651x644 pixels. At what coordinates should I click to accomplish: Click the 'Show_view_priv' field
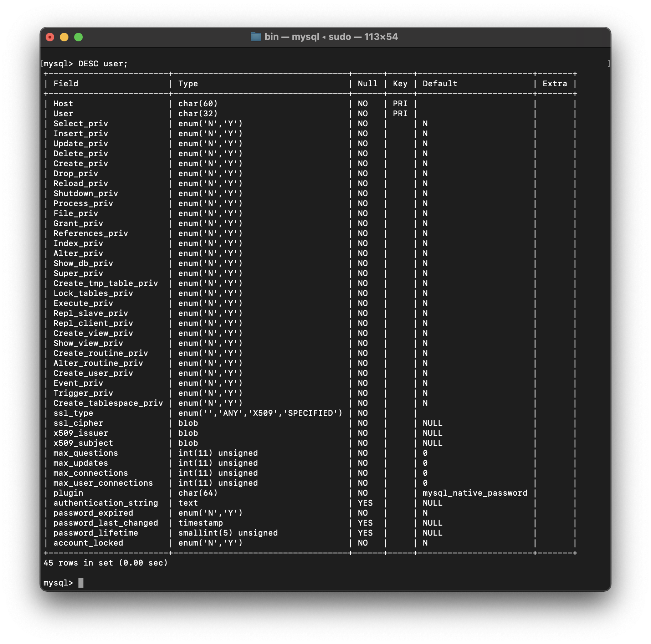point(88,343)
